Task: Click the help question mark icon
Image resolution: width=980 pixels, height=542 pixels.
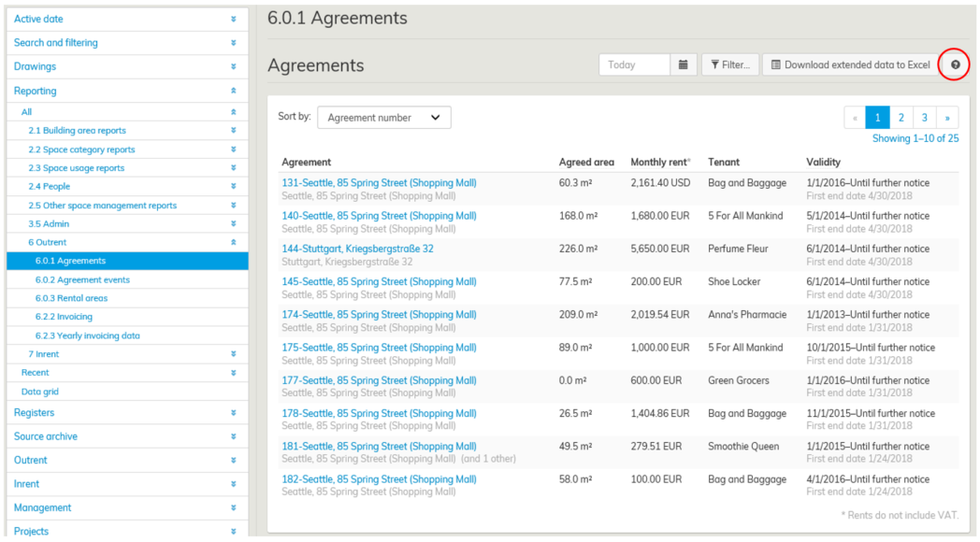Action: tap(955, 64)
